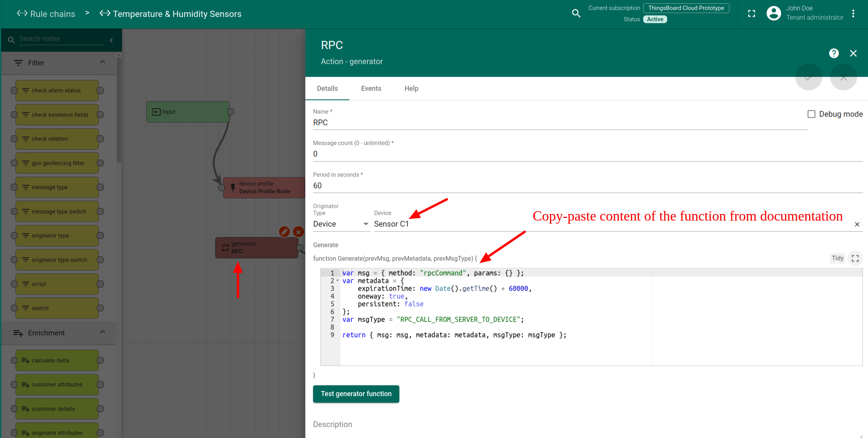Open the John Doe user avatar icon
868x438 pixels.
774,14
